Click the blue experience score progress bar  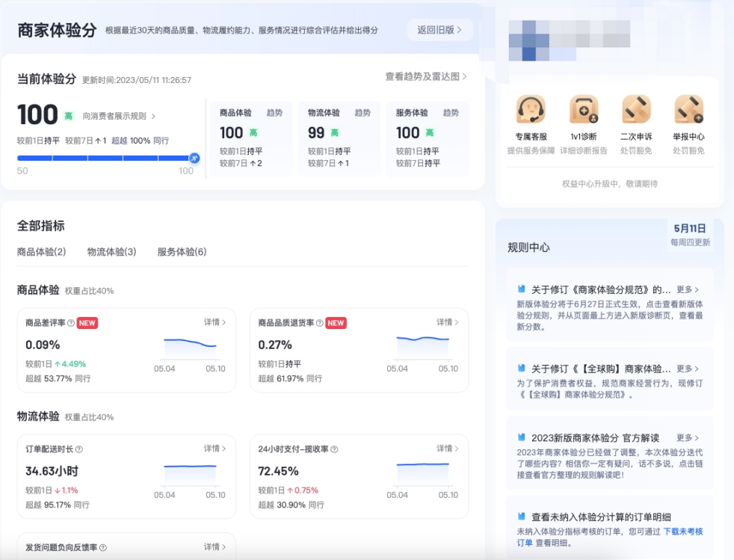[105, 159]
